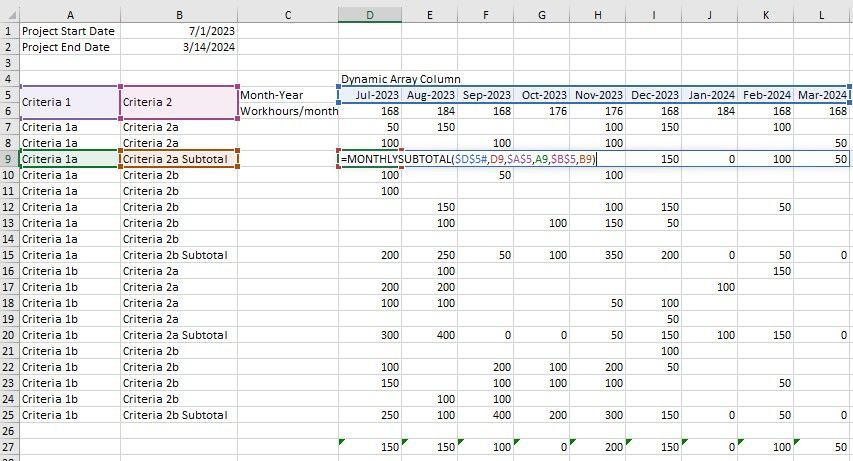
Task: Select column L header
Action: point(821,15)
